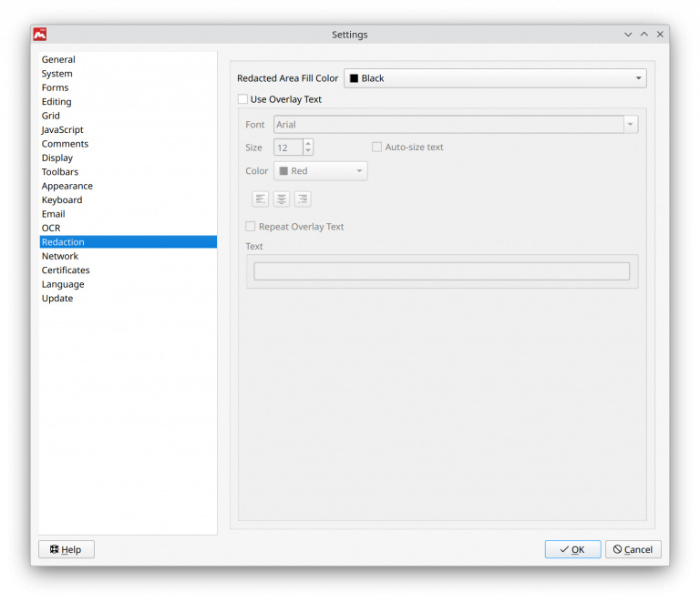Click the center-align overlay text icon
The image size is (700, 602).
(x=282, y=199)
